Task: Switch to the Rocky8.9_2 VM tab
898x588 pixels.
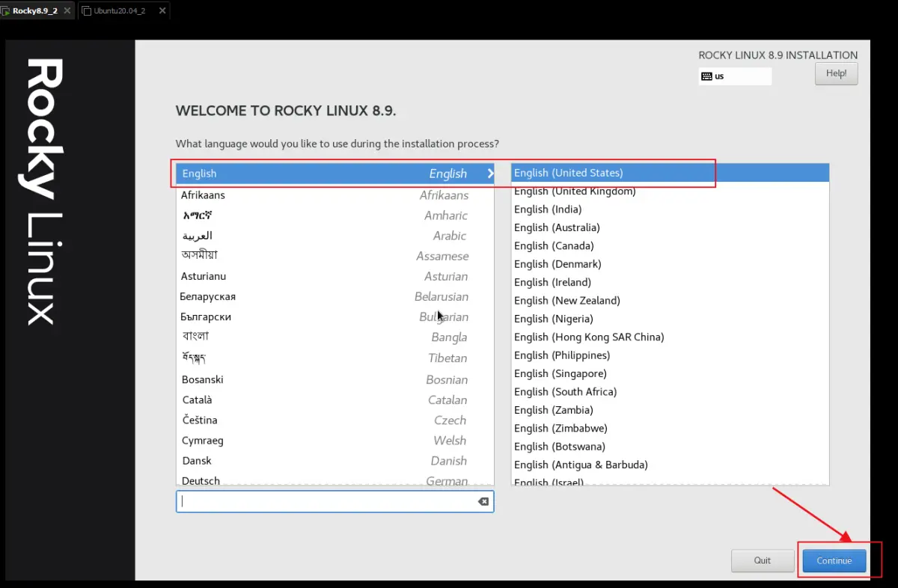Action: click(x=37, y=10)
